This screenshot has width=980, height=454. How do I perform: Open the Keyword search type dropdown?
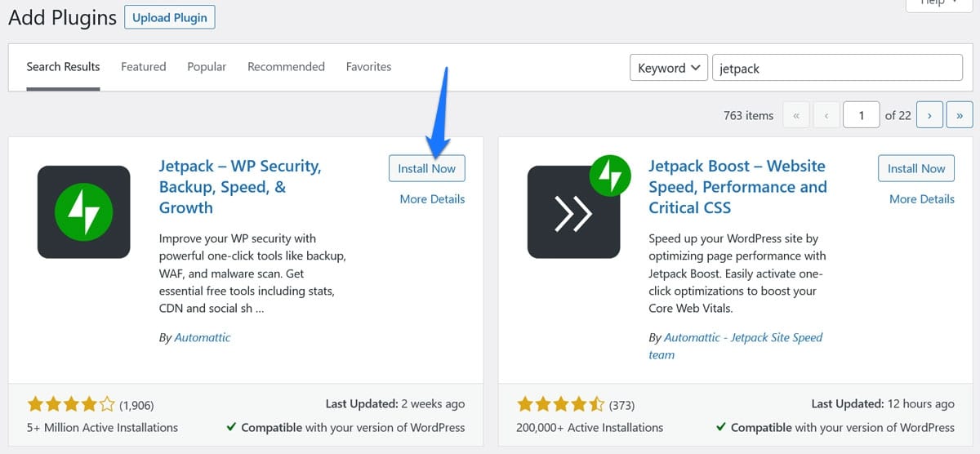coord(668,68)
